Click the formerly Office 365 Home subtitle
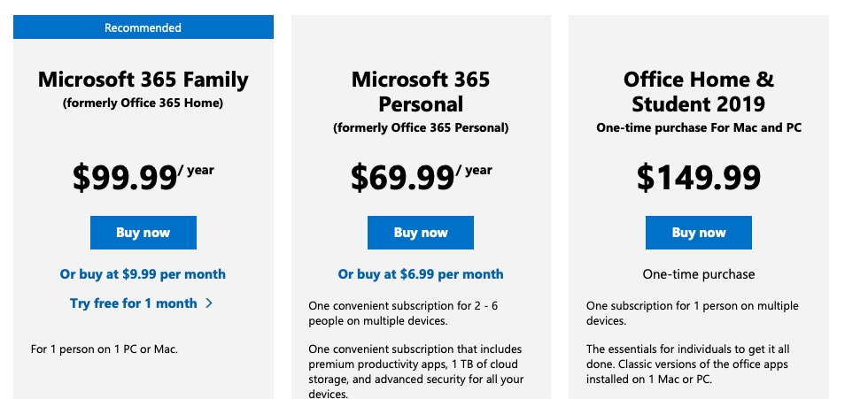The image size is (868, 399). click(143, 104)
